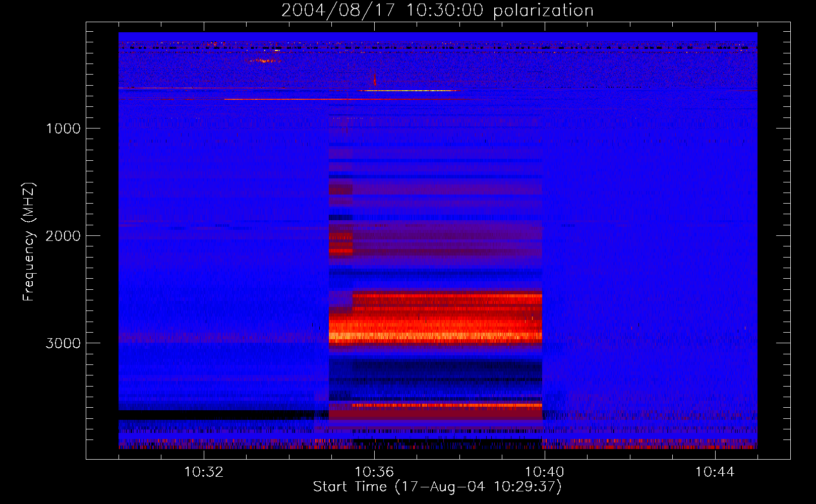816x504 pixels.
Task: Click the 1000 frequency tick label
Action: point(63,129)
